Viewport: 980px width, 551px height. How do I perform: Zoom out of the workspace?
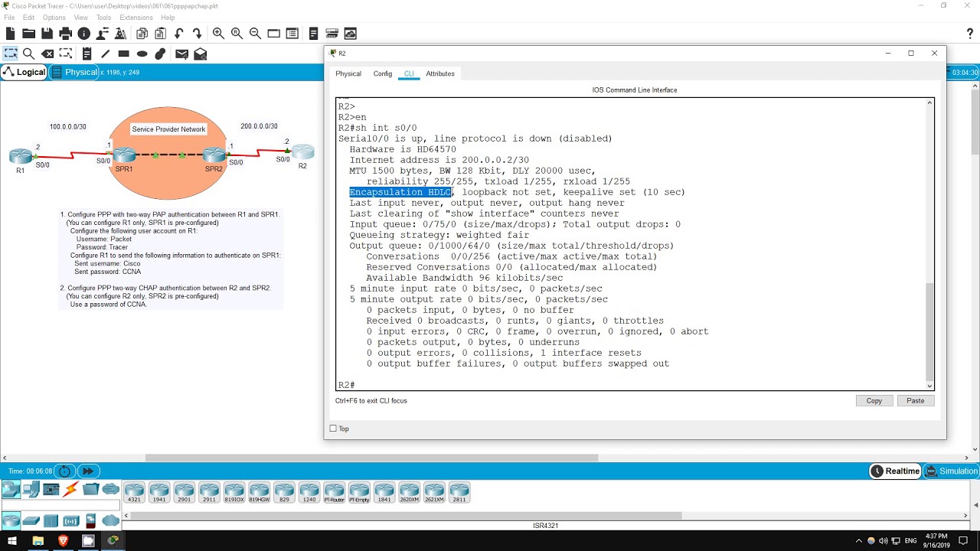(x=255, y=34)
